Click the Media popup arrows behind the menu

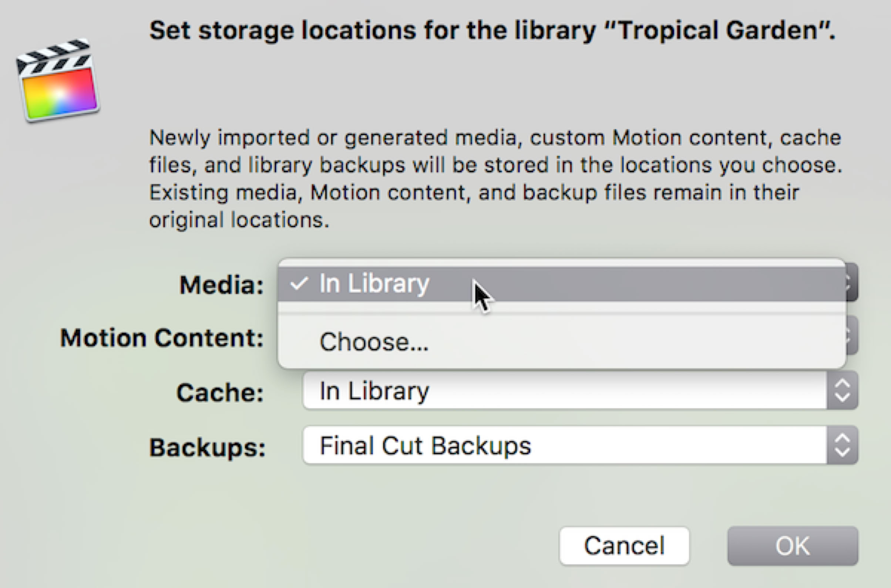click(x=852, y=282)
